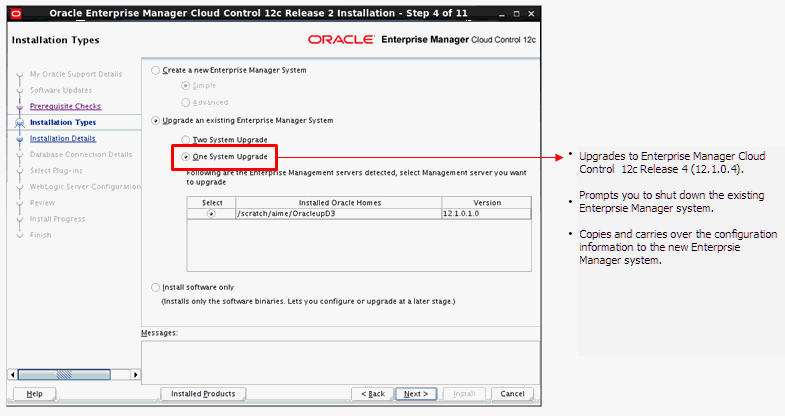Click WebLogic Server Configuration step
The width and height of the screenshot is (785, 416).
pyautogui.click(x=85, y=187)
